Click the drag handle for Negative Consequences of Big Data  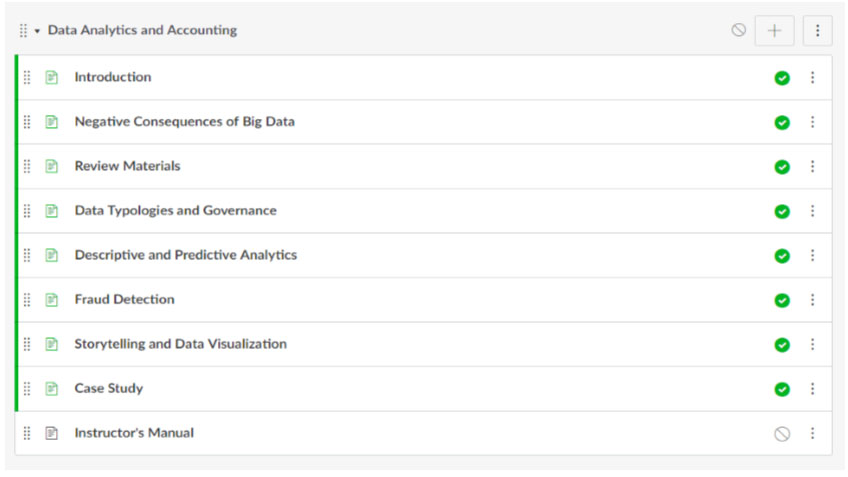27,122
